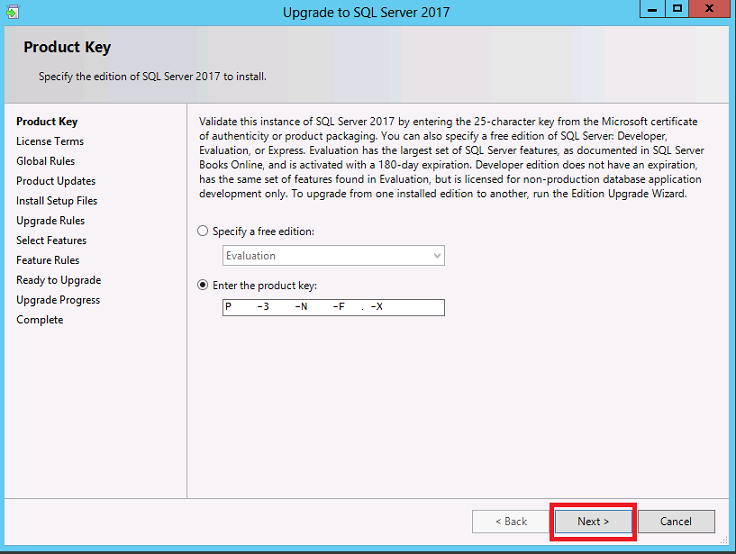This screenshot has width=736, height=554.
Task: Click the 'Upgrade to SQL Server 2017' title text
Action: coord(366,12)
